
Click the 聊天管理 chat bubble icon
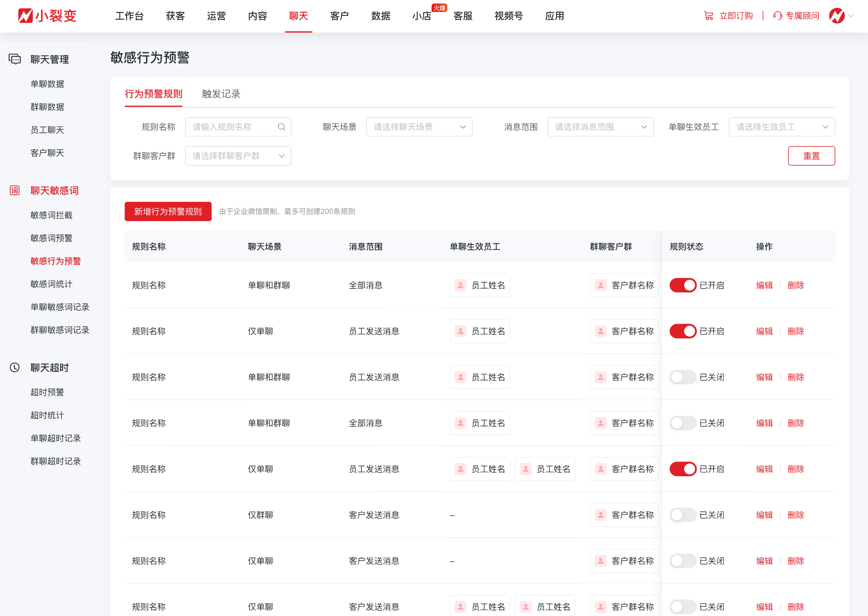tap(15, 59)
